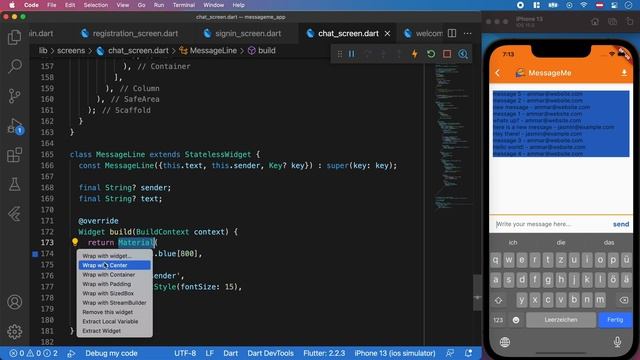Screen dimensions: 640x360
Task: Open the feedback icon in status bar
Action: [450, 353]
